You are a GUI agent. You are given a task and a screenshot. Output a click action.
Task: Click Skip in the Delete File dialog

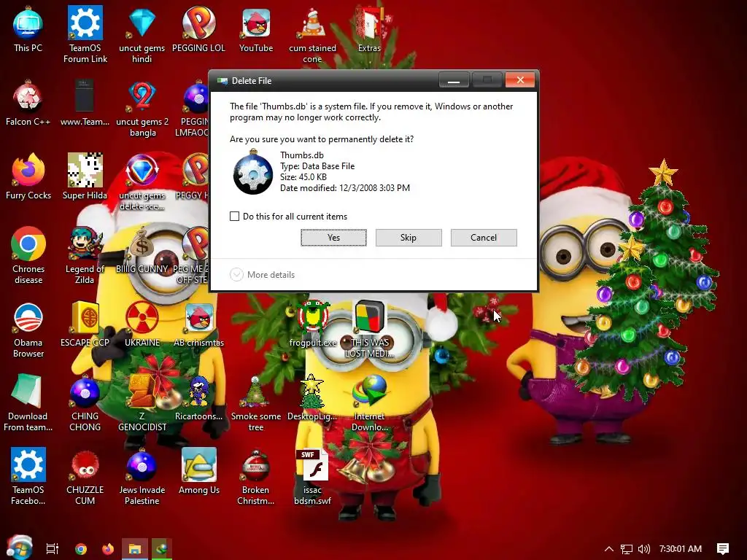tap(409, 238)
